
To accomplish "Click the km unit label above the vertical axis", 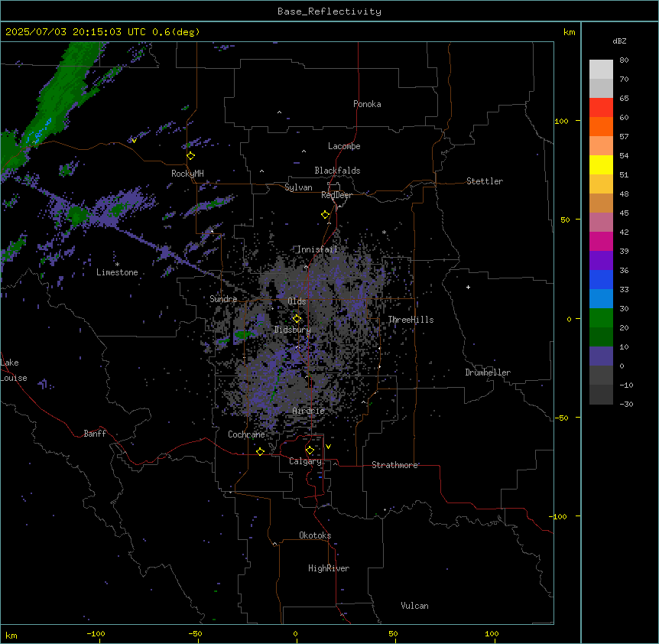I will [569, 32].
